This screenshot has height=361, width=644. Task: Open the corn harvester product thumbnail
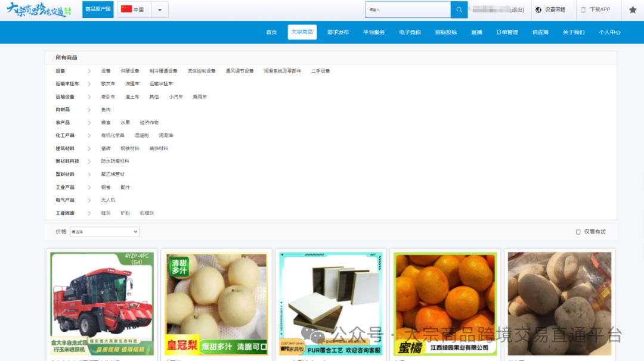coord(102,304)
